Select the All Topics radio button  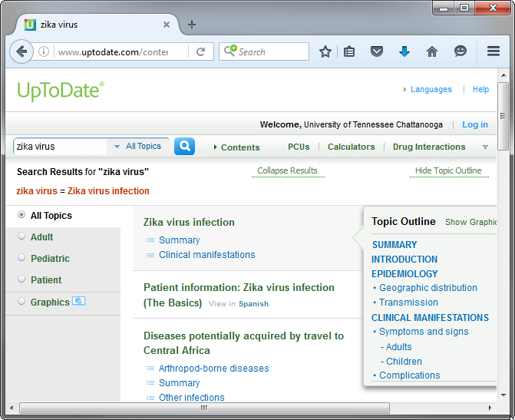(21, 214)
